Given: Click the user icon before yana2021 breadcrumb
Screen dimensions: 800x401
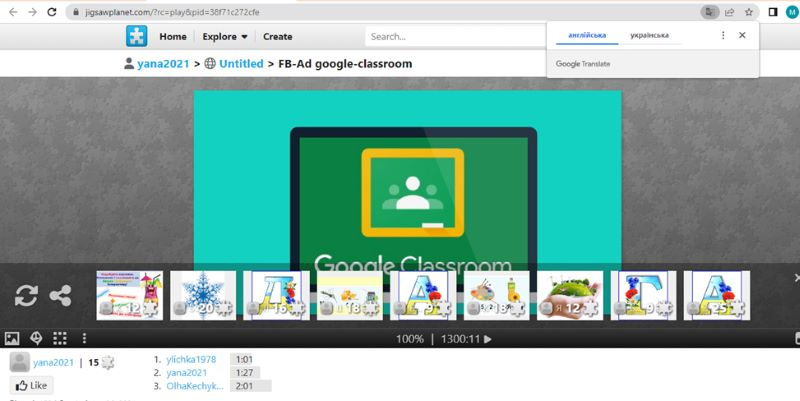Looking at the screenshot, I should coord(129,64).
